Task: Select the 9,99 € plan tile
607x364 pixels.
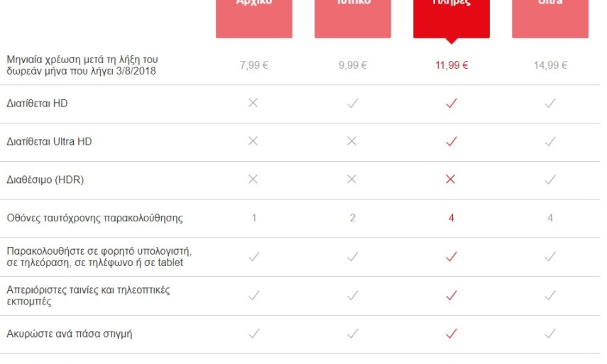Action: pos(352,17)
